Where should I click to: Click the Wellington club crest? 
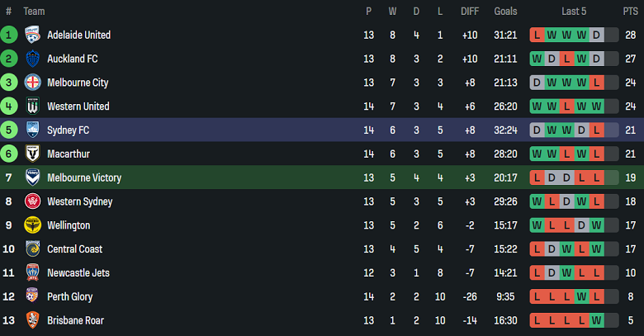[x=32, y=225]
